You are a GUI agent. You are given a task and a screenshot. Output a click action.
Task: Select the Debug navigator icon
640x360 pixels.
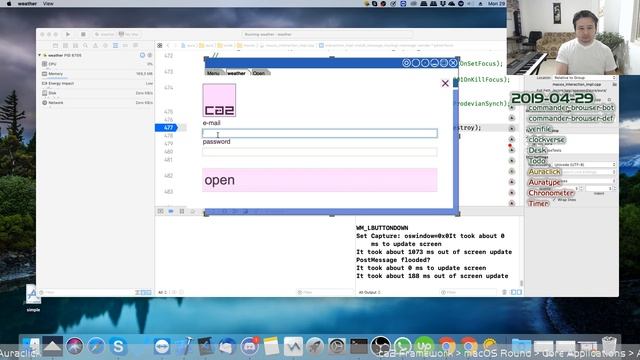tap(116, 45)
